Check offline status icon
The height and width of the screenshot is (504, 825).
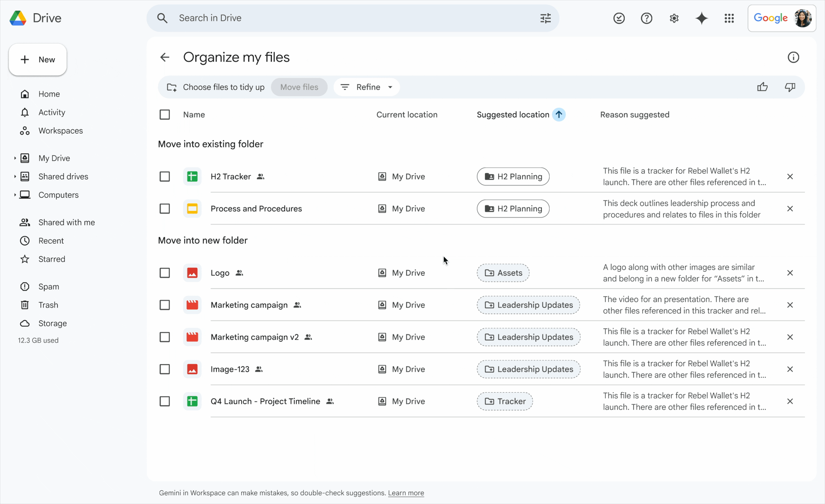pos(618,18)
